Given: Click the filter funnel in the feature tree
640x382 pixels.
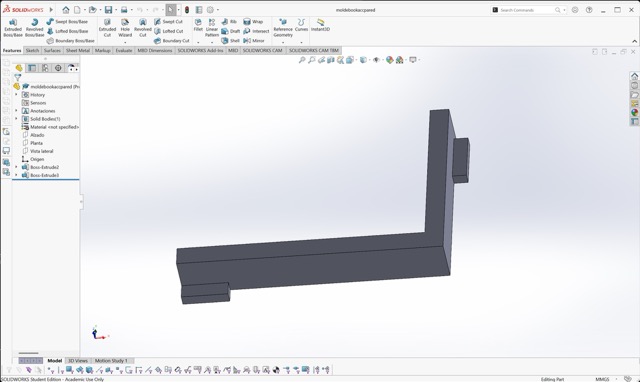Looking at the screenshot, I should (18, 77).
